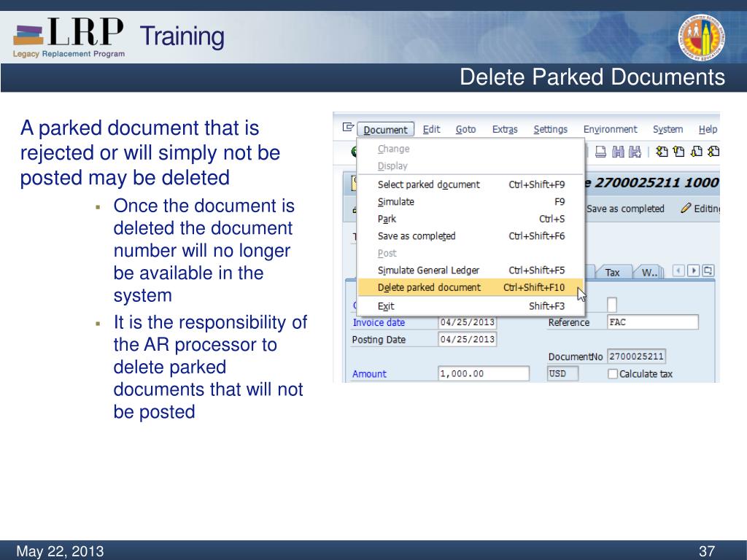Open the Document menu
Image resolution: width=747 pixels, height=560 pixels.
coord(385,130)
